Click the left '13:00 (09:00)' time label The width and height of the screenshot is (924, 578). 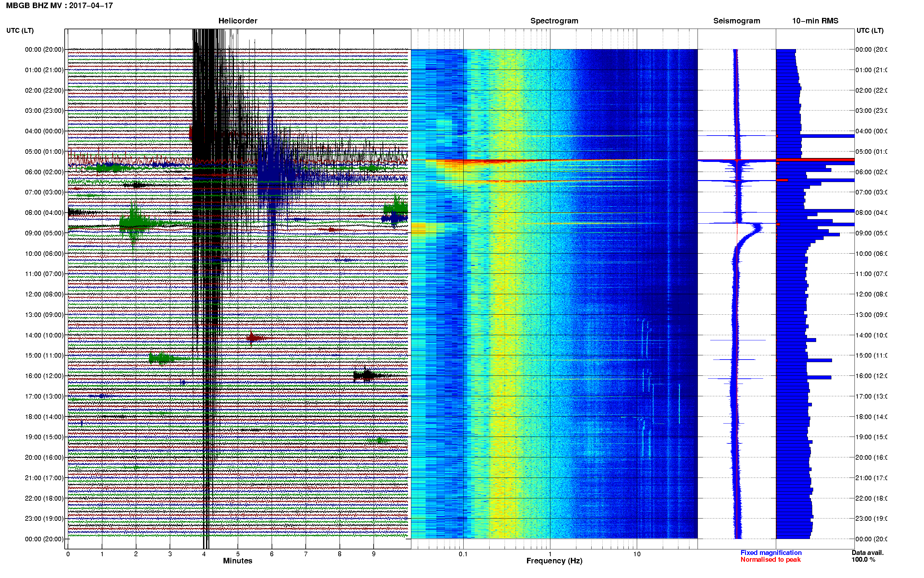44,315
